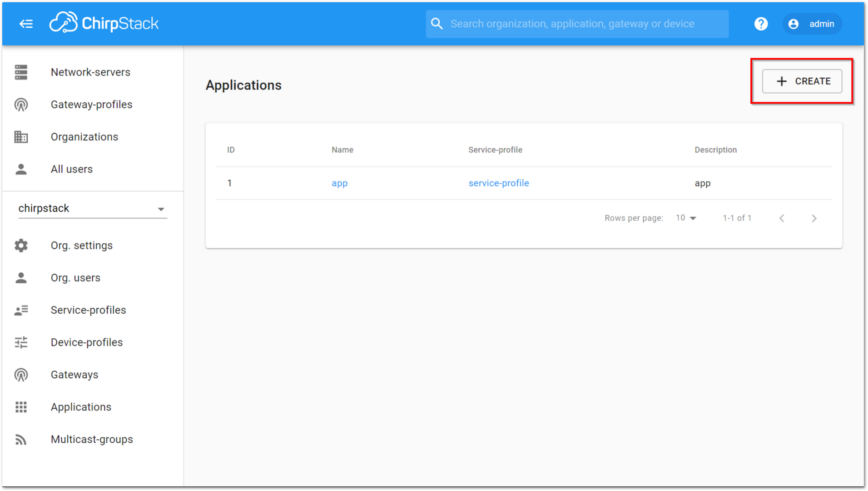Click the All users person icon
Image resolution: width=868 pixels, height=491 pixels.
point(21,169)
